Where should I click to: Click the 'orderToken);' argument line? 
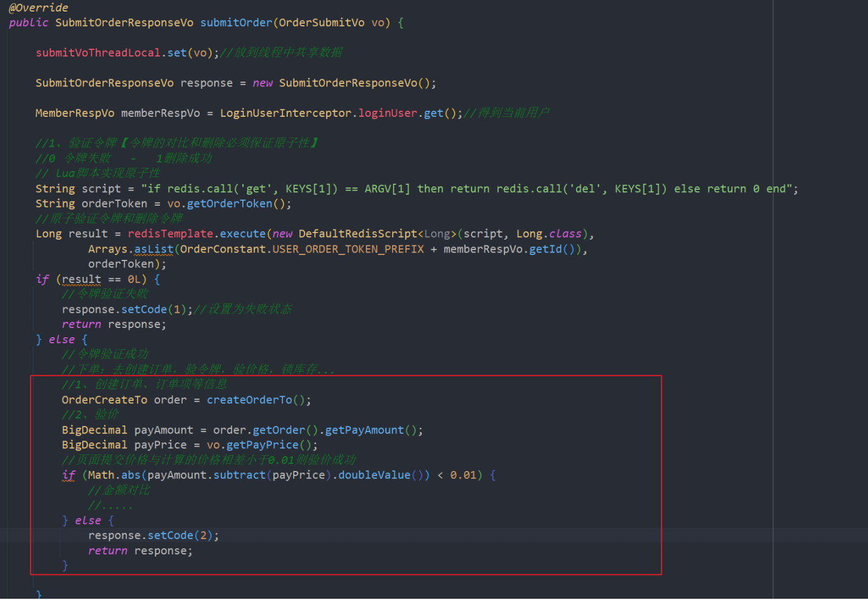click(127, 264)
